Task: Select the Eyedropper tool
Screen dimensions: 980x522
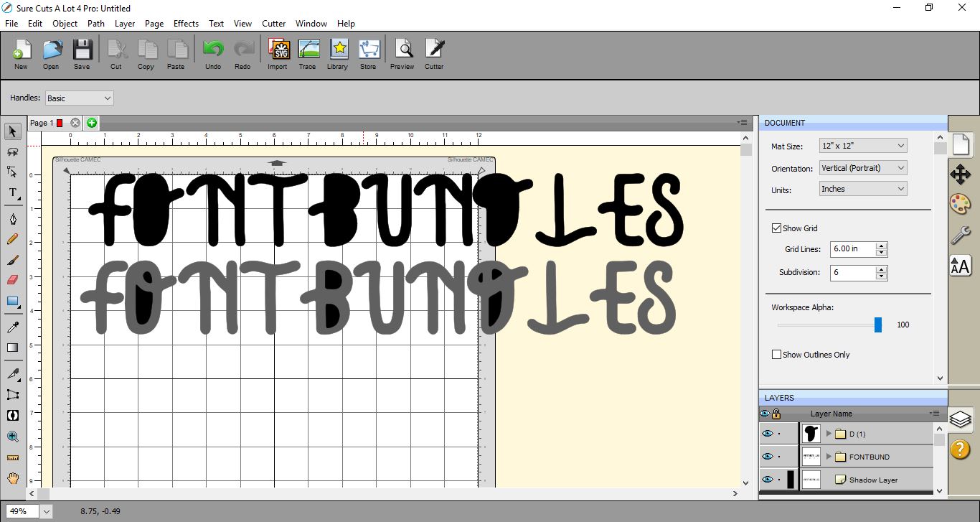Action: click(13, 327)
